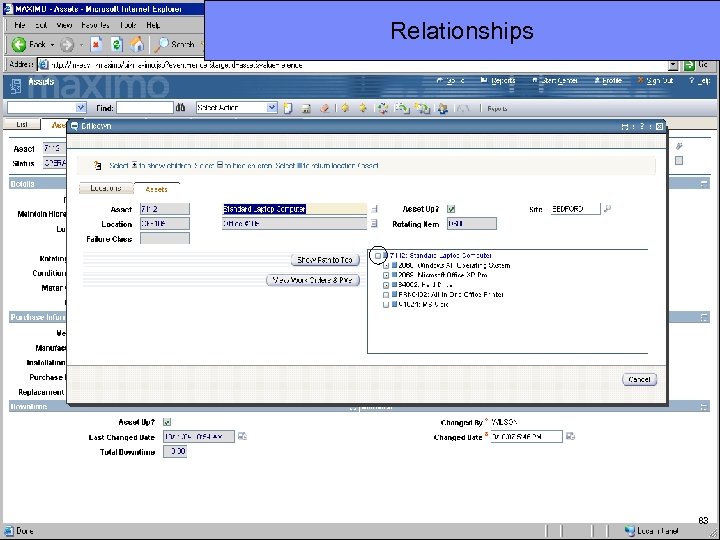
Task: Click the green Go arrow next to the address bar
Action: click(689, 65)
